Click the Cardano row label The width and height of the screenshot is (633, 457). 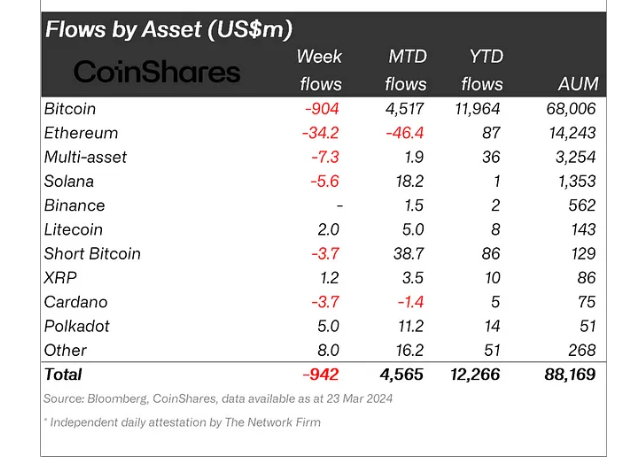pos(76,302)
